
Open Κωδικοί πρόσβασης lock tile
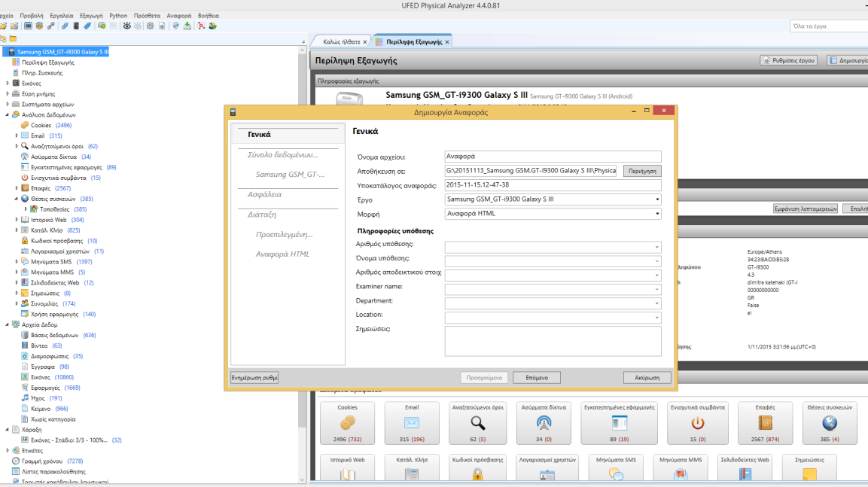click(478, 468)
